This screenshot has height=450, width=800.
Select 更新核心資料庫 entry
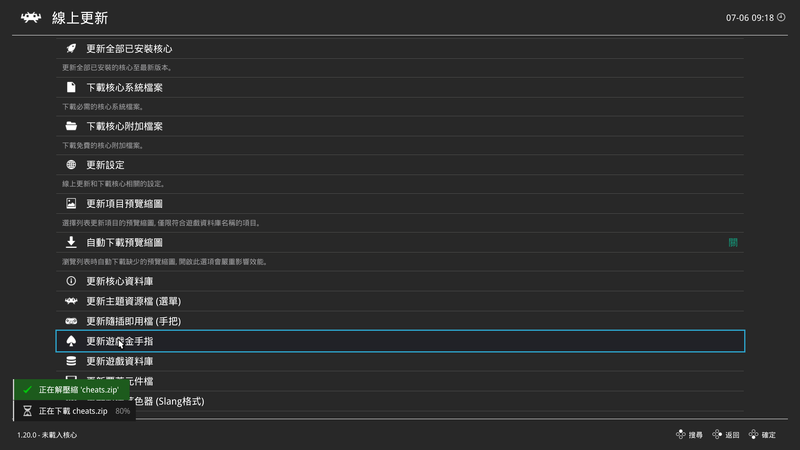400,281
